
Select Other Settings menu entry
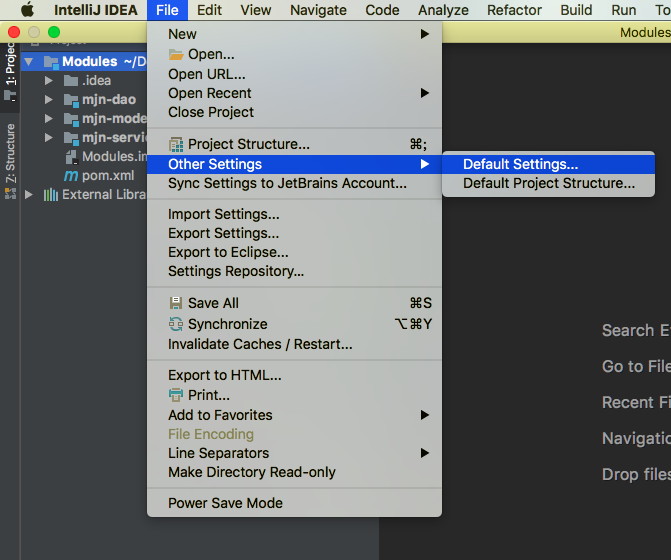[x=294, y=164]
